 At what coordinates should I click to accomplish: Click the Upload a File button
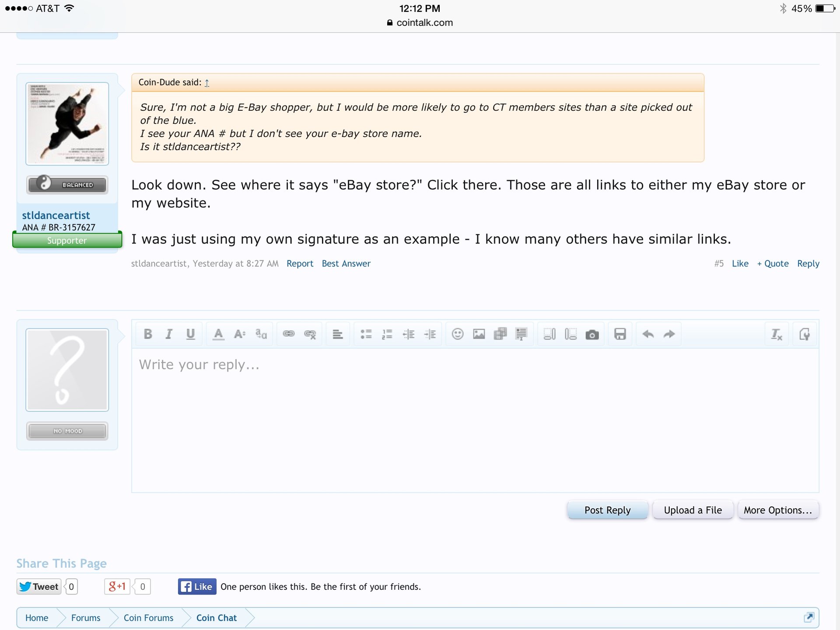point(693,510)
